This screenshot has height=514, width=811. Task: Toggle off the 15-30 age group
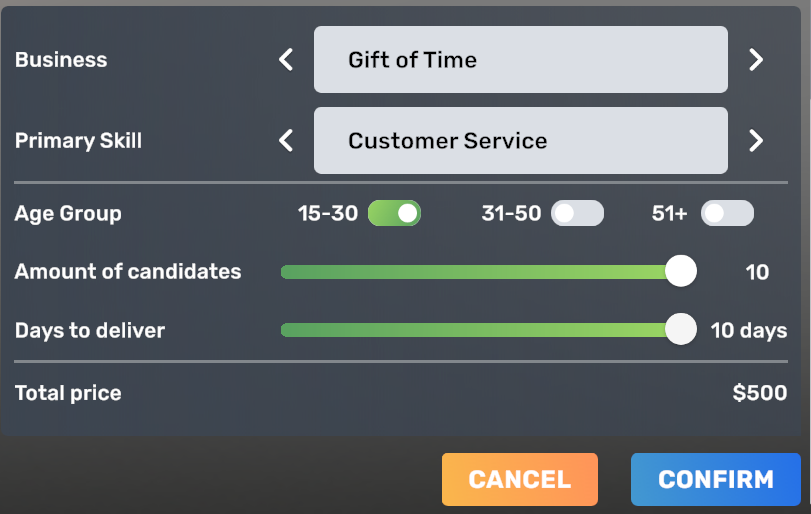tap(394, 213)
